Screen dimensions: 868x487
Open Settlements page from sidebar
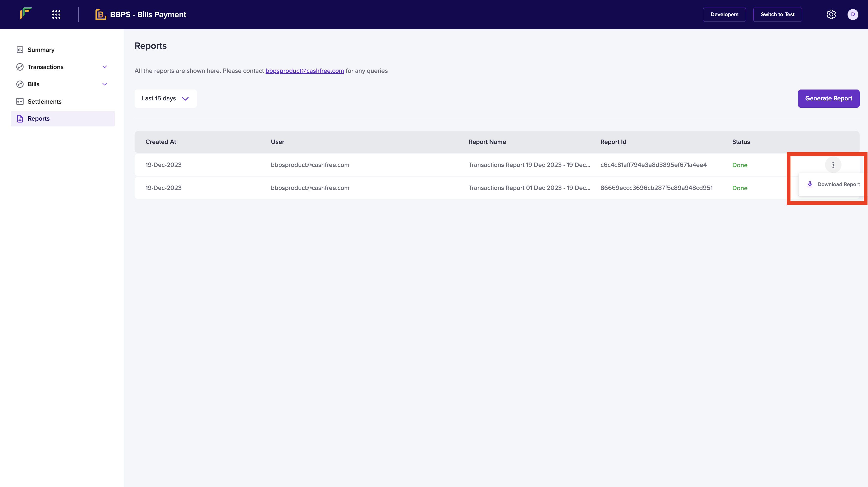44,101
